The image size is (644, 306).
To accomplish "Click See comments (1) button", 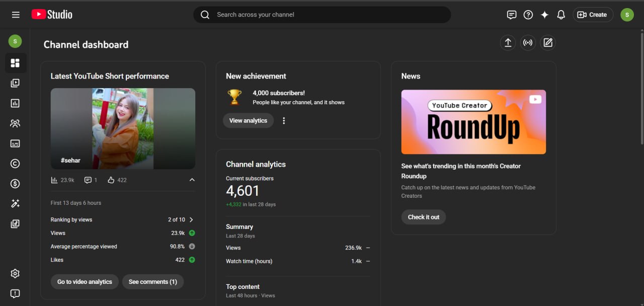I will pyautogui.click(x=153, y=282).
